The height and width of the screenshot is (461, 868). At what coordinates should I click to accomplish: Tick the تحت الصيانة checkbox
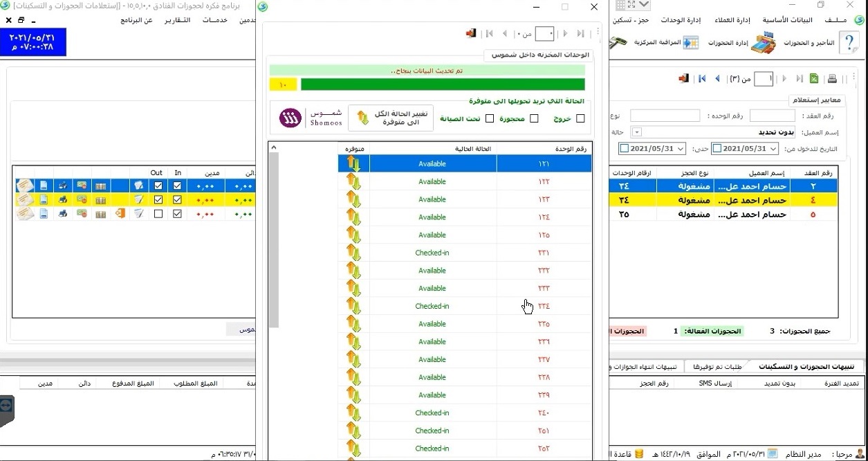[490, 118]
